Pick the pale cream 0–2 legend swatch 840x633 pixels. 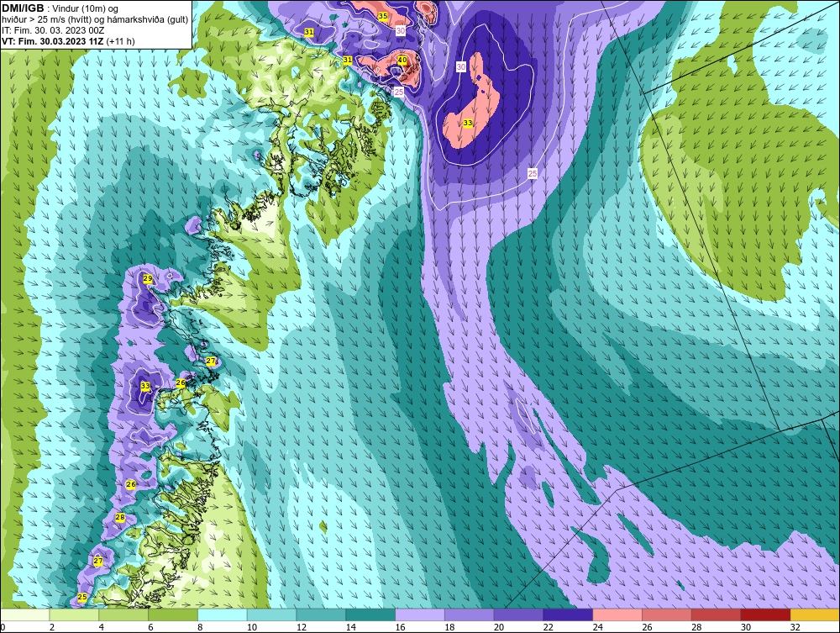24,615
